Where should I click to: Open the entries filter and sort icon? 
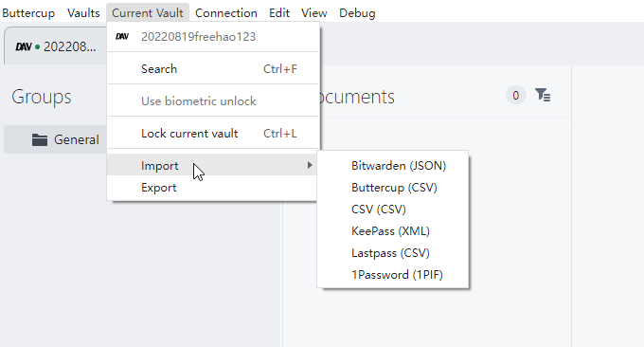543,96
